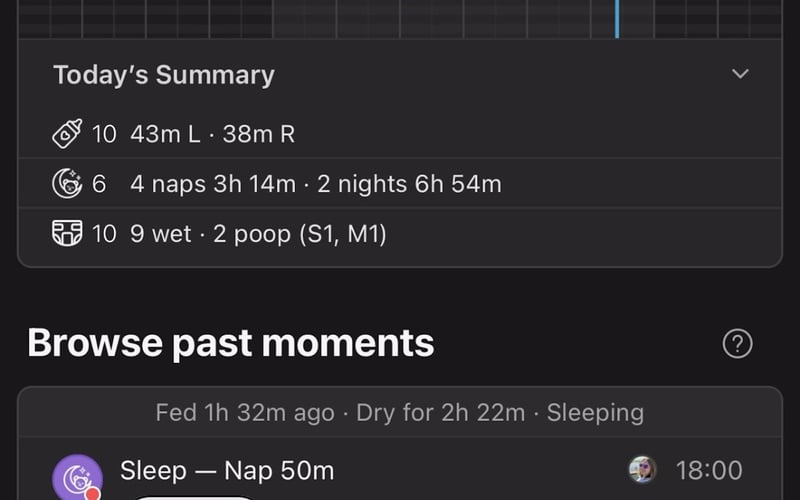Tap the feeding bottle icon

(x=67, y=134)
